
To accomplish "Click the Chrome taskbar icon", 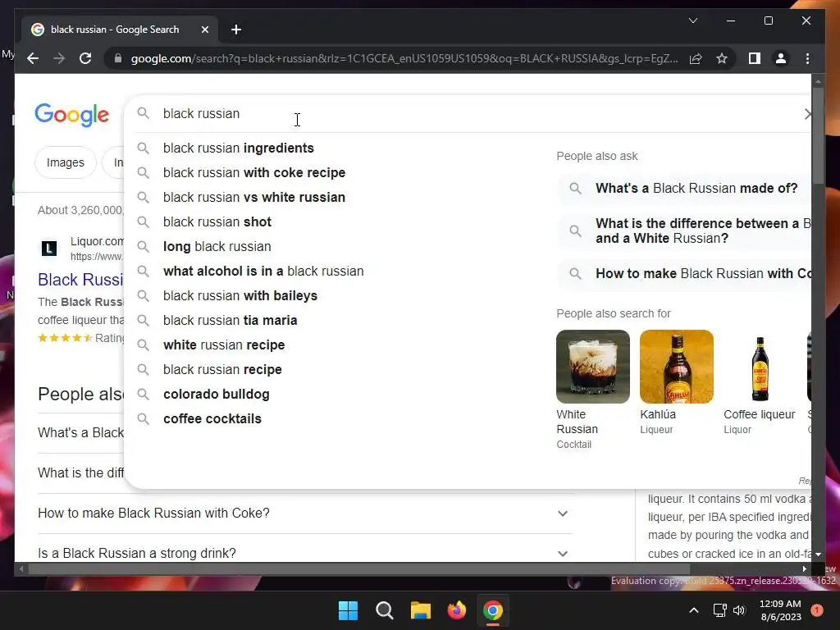I will pos(493,610).
